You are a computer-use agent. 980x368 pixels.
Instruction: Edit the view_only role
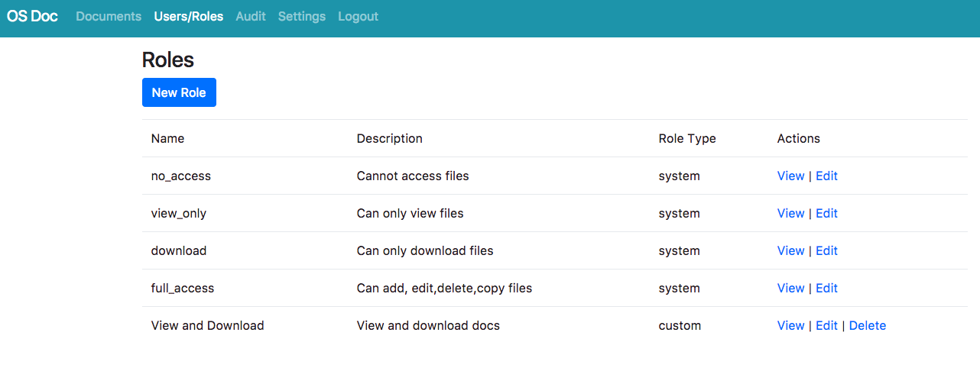click(x=826, y=213)
